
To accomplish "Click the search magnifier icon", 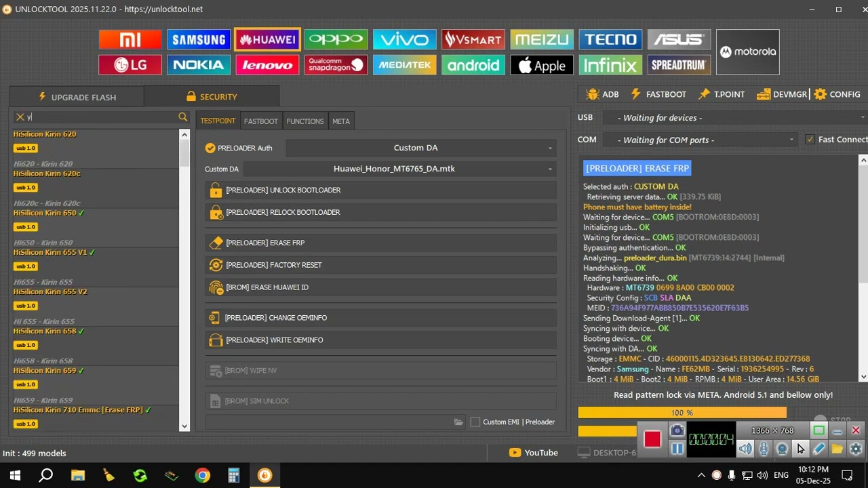I will 183,117.
